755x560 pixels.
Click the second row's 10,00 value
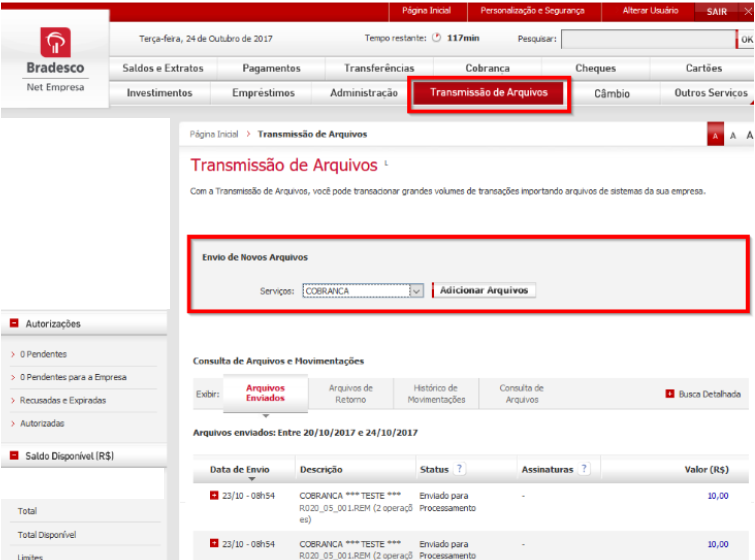(717, 544)
